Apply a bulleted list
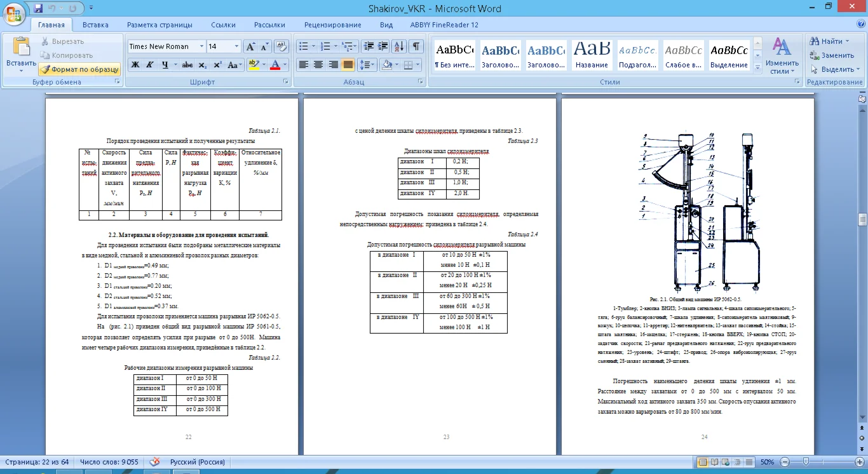 pos(303,46)
